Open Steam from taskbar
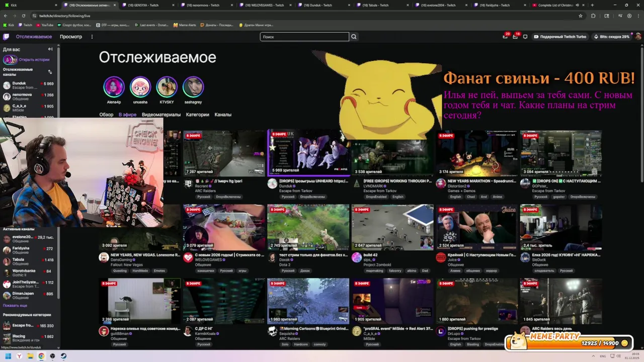This screenshot has width=644, height=362. pos(63,356)
